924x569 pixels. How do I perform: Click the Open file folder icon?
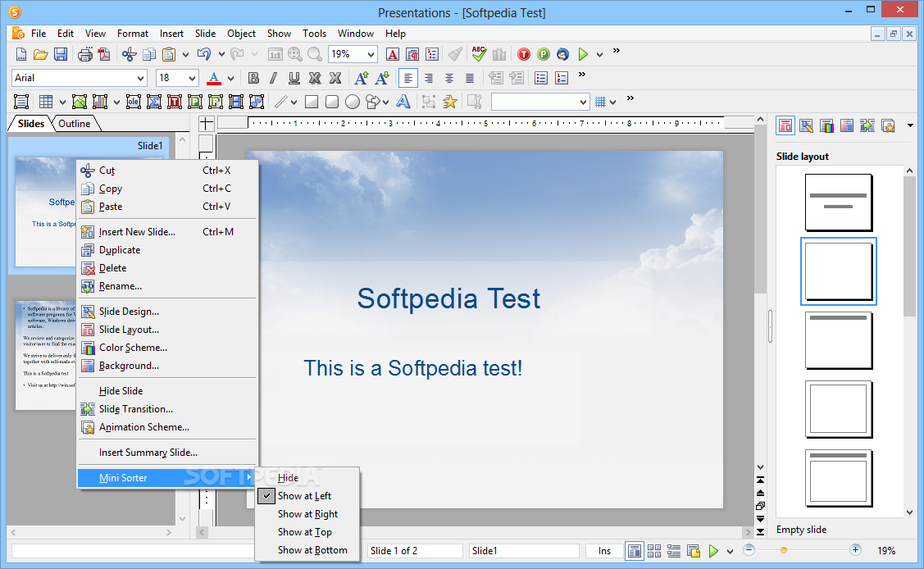40,54
